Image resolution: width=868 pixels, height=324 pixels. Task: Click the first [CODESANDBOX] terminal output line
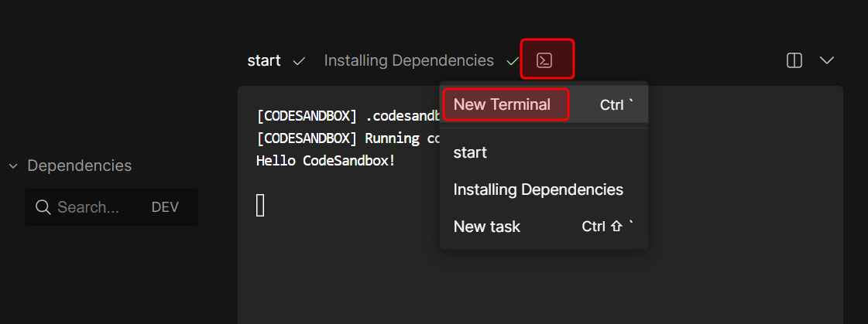click(x=347, y=117)
